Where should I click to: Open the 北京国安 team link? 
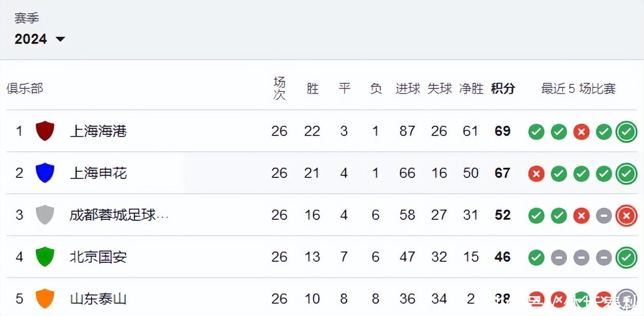tap(98, 257)
